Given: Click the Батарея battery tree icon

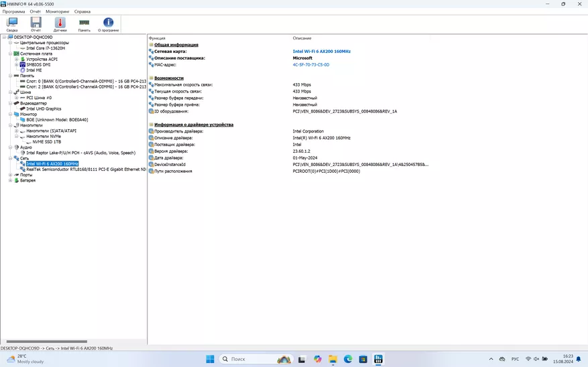Looking at the screenshot, I should point(17,180).
